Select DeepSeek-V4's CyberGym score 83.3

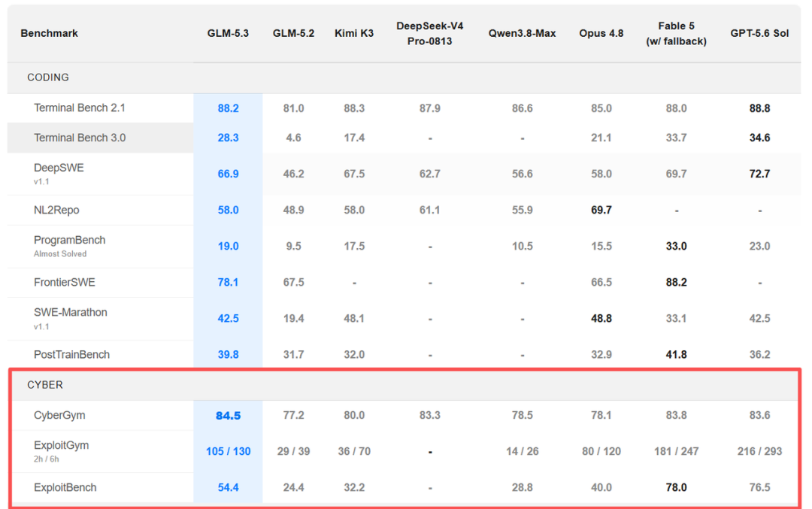click(x=430, y=415)
